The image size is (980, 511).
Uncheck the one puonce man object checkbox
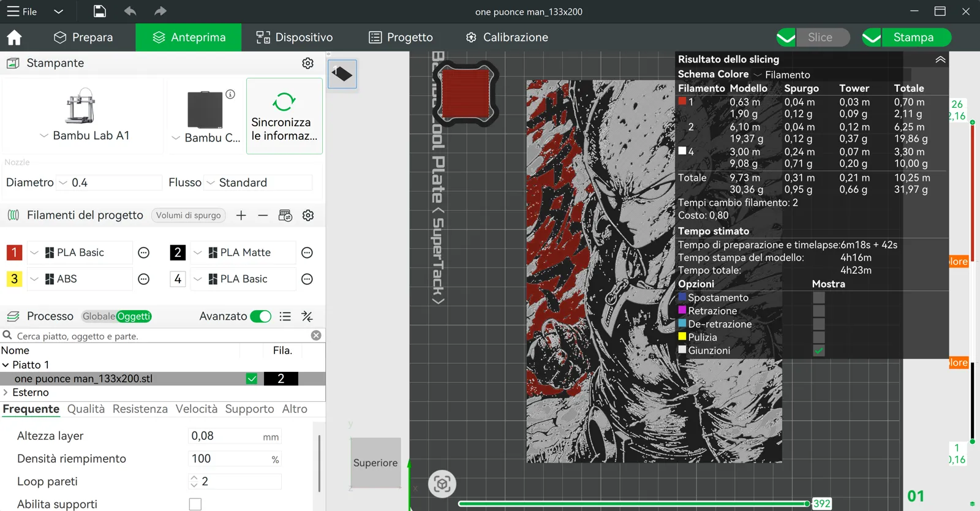[252, 379]
